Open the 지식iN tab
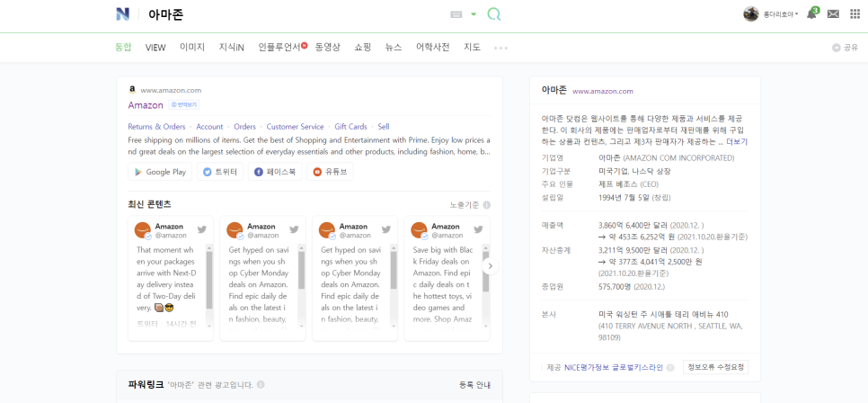 tap(232, 48)
